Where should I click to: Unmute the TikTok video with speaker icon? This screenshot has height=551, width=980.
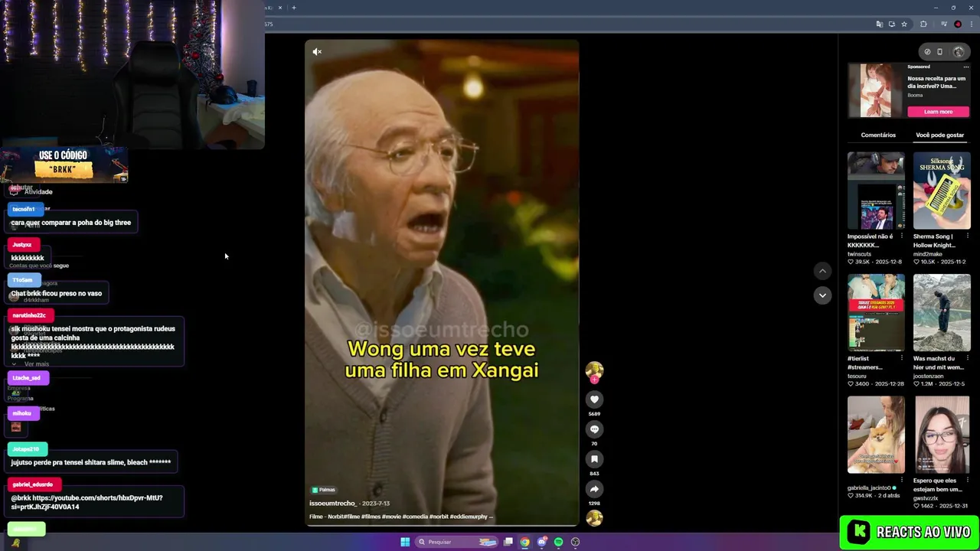(x=317, y=52)
